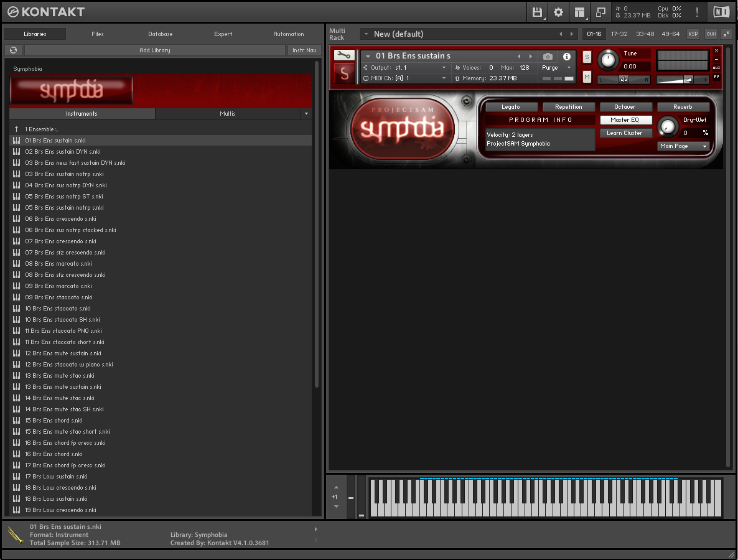Open the Purge dropdown menu
This screenshot has height=560, width=738.
pos(557,68)
